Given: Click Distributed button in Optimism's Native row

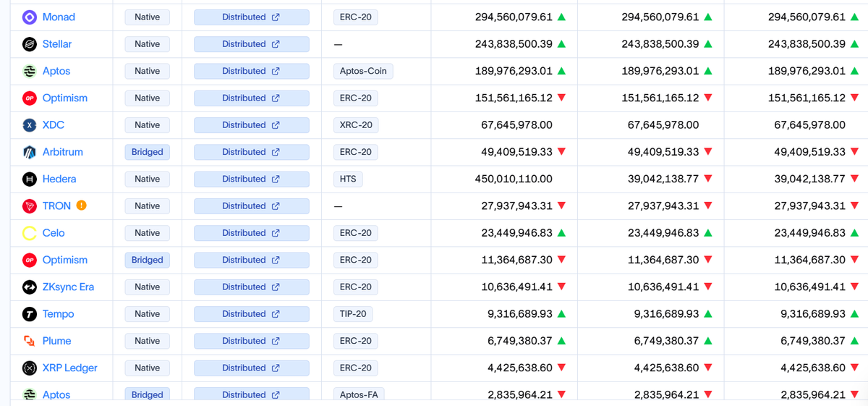Looking at the screenshot, I should (x=252, y=98).
